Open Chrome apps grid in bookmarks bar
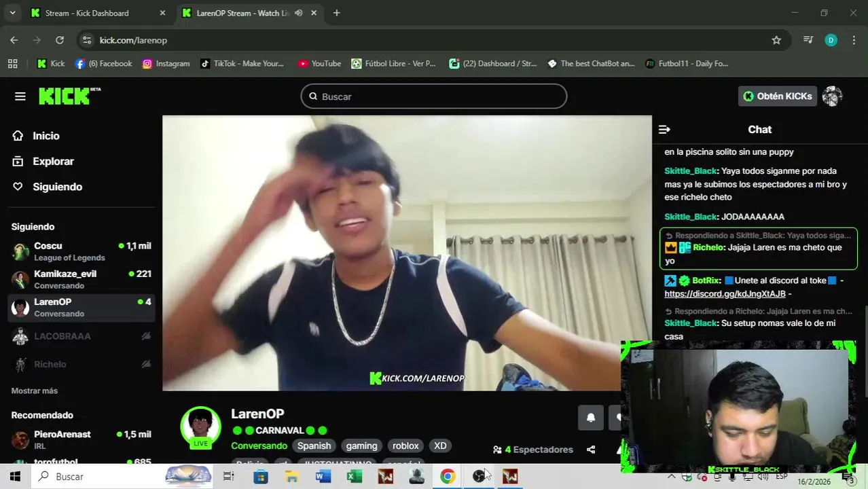The height and width of the screenshot is (489, 868). (12, 63)
